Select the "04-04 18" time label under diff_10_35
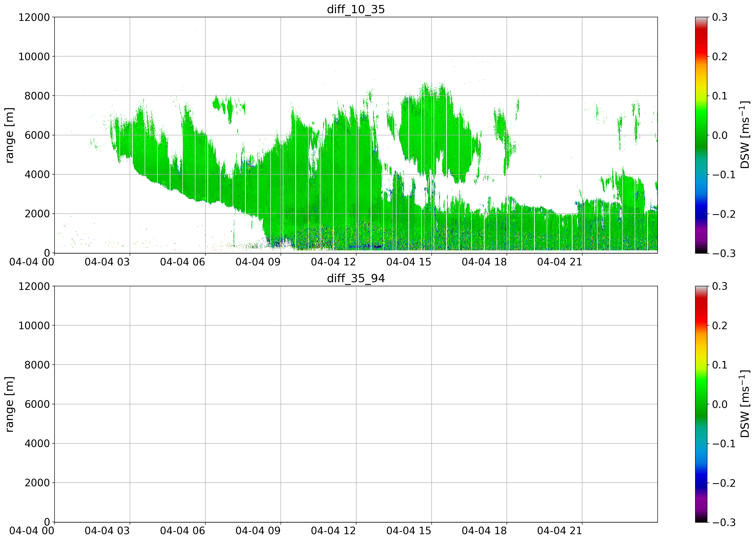Viewport: 756px width, 541px height. 484,262
